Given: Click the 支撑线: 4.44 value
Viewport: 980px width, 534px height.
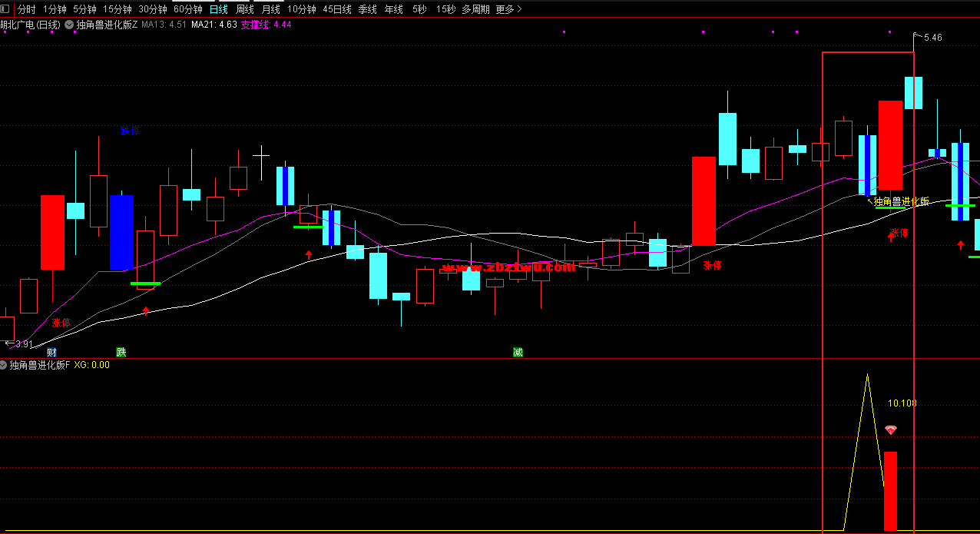Looking at the screenshot, I should click(267, 25).
